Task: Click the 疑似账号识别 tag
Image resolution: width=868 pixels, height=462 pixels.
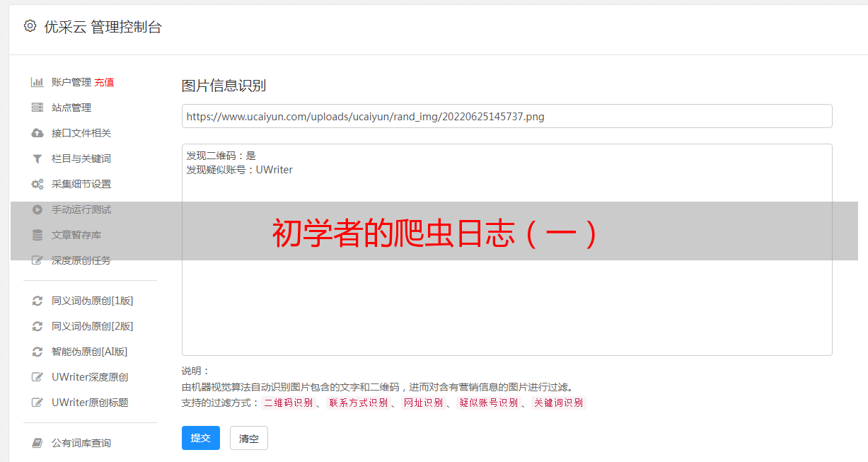Action: 489,403
